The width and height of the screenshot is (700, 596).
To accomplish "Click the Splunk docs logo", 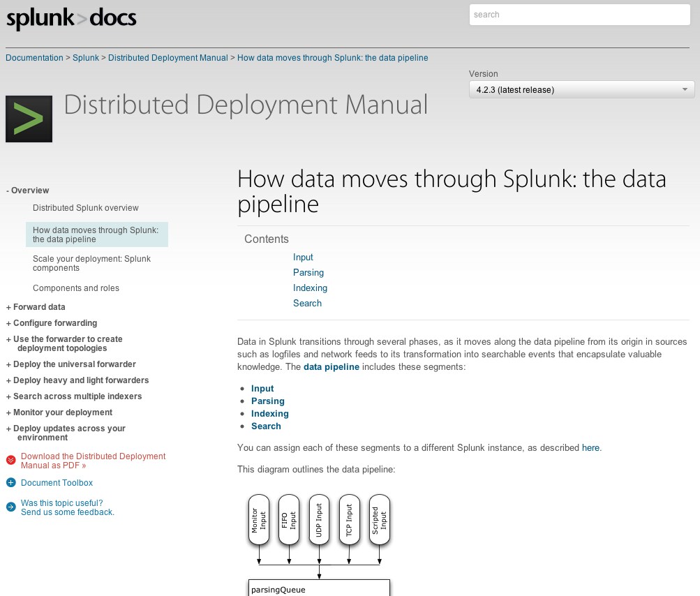I will click(x=71, y=19).
